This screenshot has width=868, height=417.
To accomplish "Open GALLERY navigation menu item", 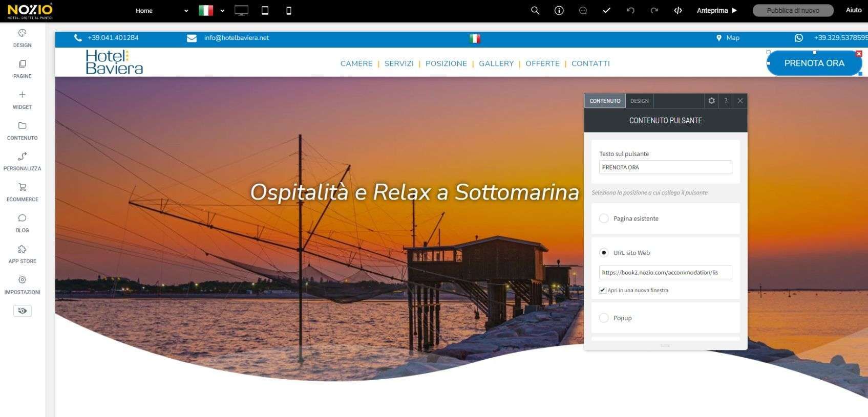I will click(496, 63).
